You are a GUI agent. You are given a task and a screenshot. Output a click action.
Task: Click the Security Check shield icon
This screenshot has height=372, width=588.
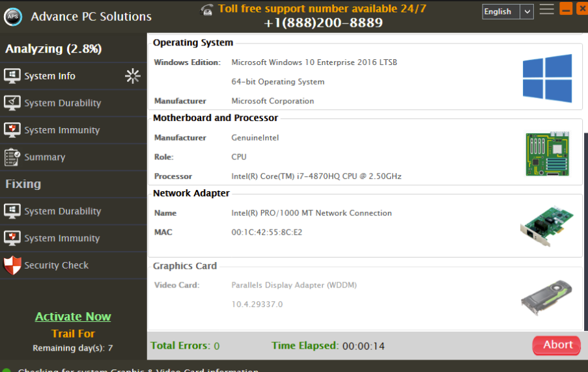(12, 265)
